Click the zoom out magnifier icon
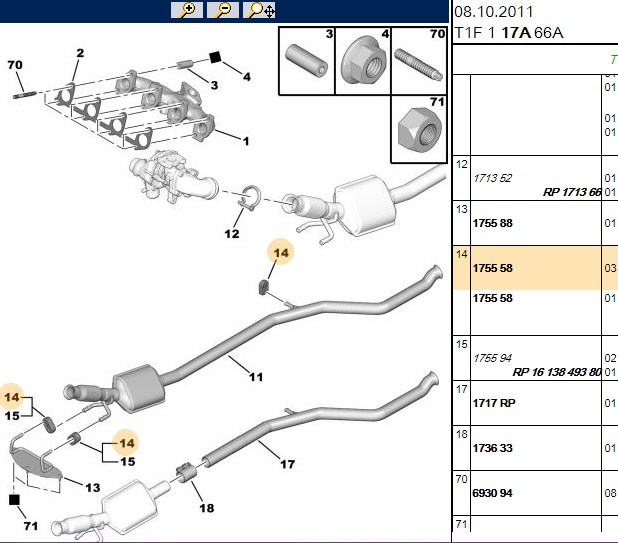Viewport: 618px width, 543px height. [223, 10]
